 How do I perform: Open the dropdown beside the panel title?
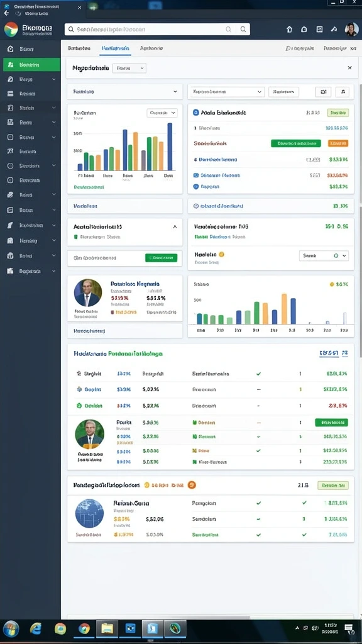point(129,68)
